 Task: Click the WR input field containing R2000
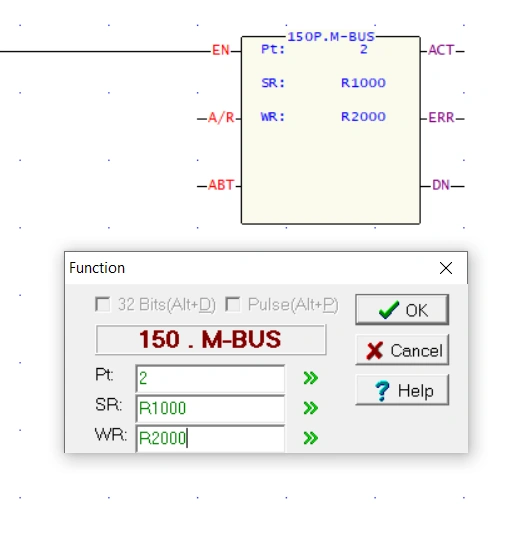point(210,438)
